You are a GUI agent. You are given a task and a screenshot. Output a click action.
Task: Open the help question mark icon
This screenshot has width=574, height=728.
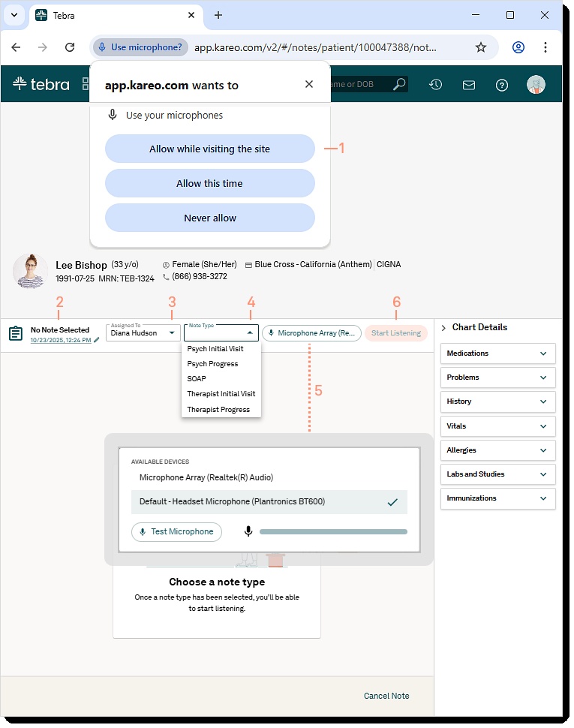(502, 85)
